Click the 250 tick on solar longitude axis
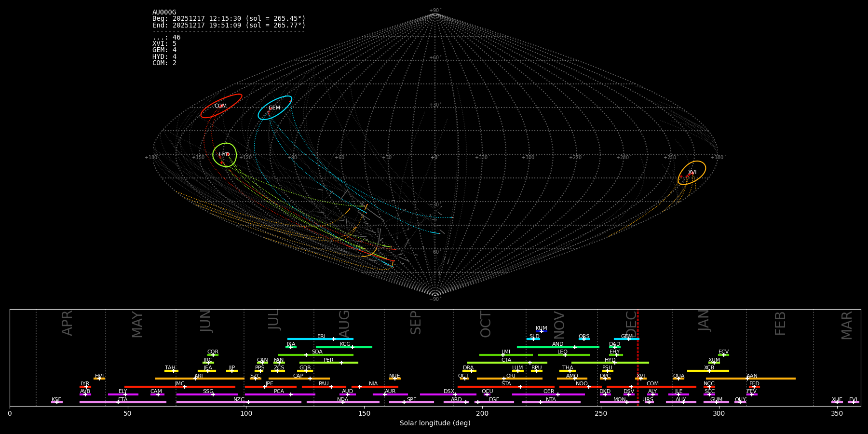Viewport: 868px width, 434px height. pos(600,413)
